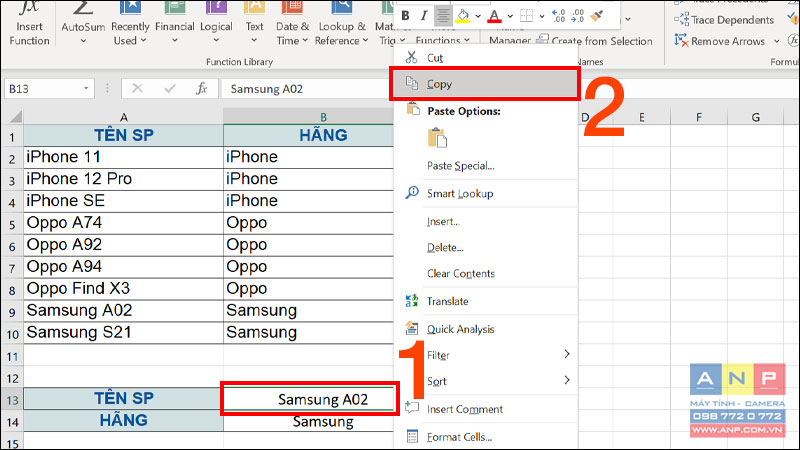Select column F header
The width and height of the screenshot is (800, 450).
tap(698, 117)
